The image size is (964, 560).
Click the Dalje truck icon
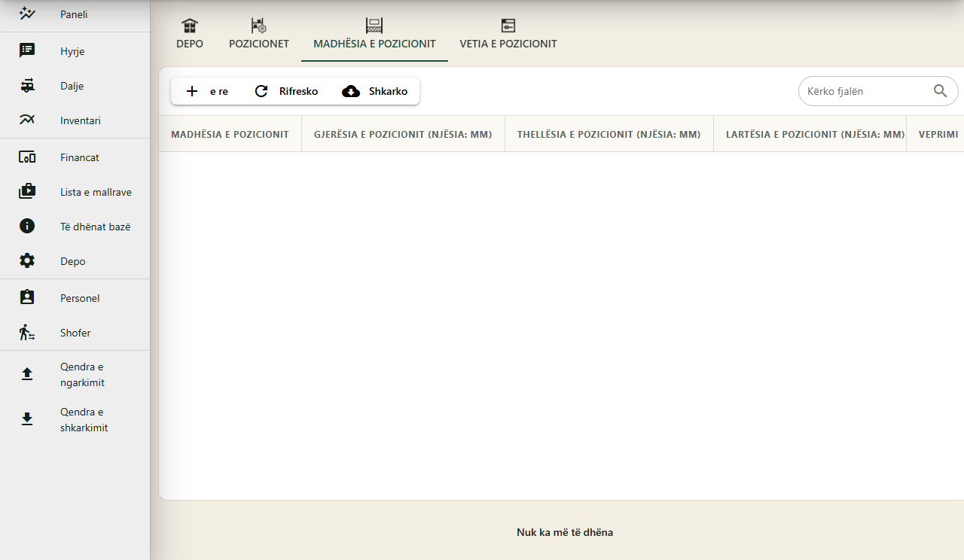point(27,86)
